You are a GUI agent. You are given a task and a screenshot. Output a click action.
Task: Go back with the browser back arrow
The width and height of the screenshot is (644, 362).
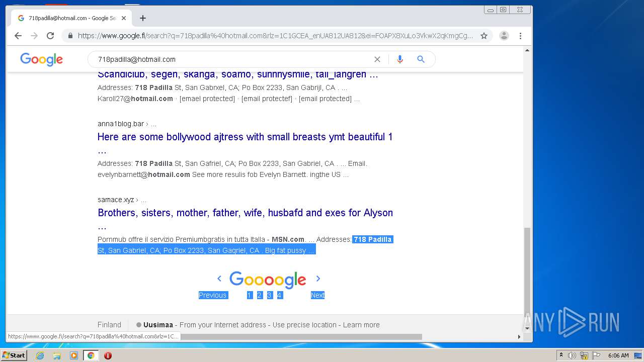18,36
